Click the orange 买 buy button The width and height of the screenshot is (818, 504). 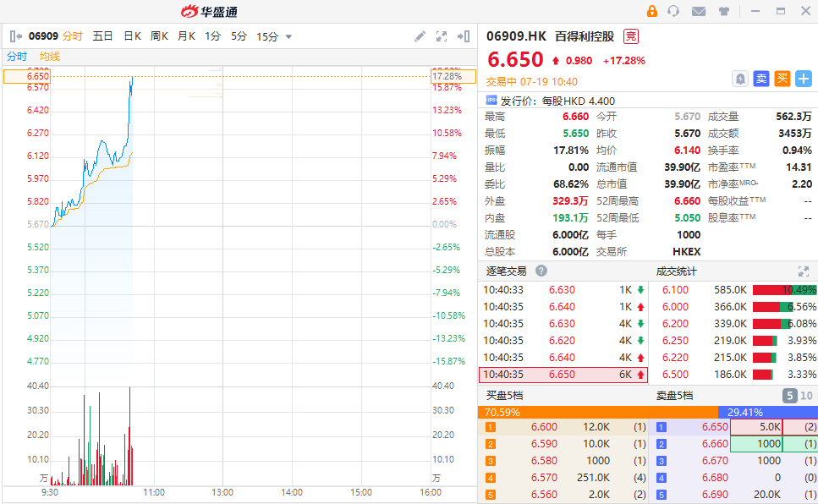tap(782, 79)
